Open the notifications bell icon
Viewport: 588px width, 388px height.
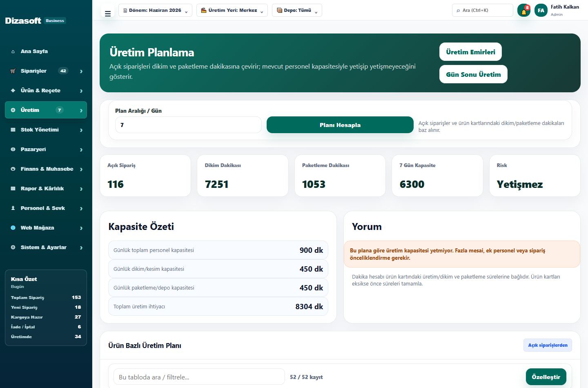pyautogui.click(x=524, y=11)
